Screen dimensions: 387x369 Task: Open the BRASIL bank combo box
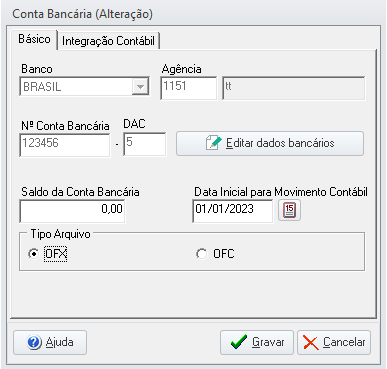coord(84,87)
